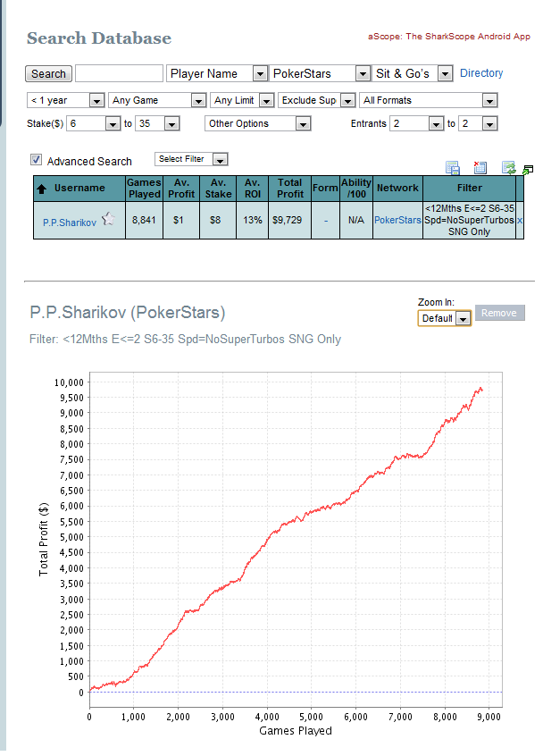Open the SharkScope Android App link
This screenshot has height=756, width=543.
tap(449, 36)
